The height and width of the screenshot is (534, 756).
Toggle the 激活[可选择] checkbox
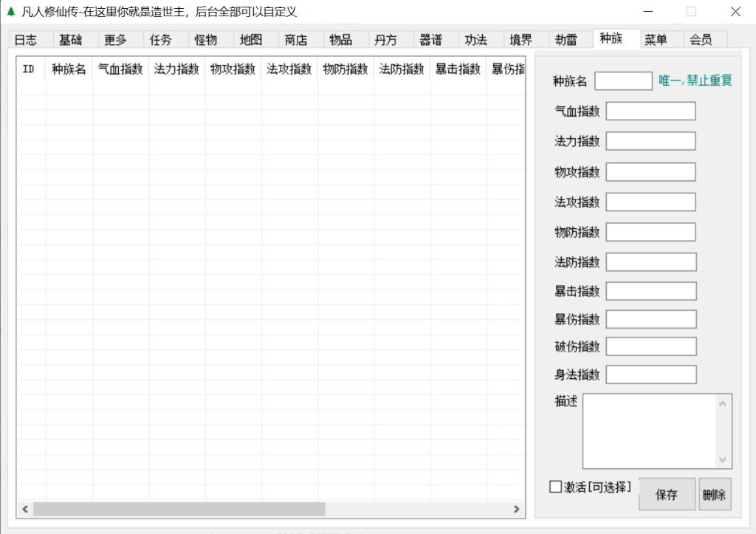[x=555, y=487]
